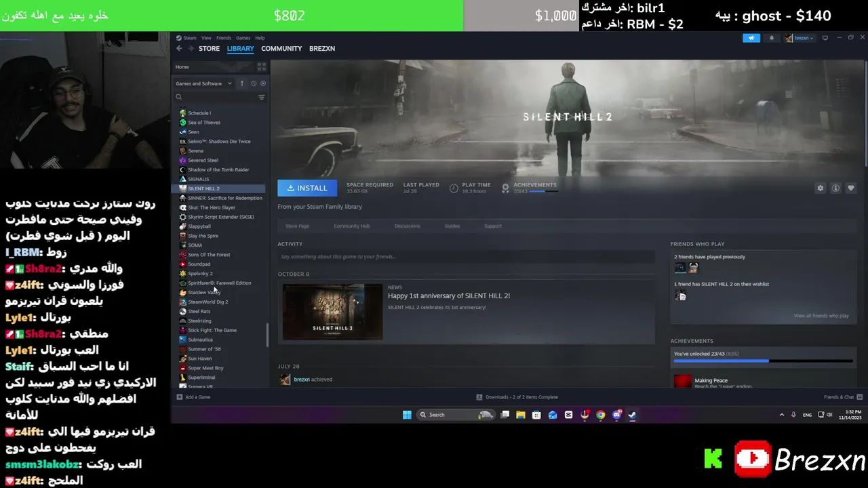Click the Windows Start button
This screenshot has height=488, width=868.
(407, 415)
